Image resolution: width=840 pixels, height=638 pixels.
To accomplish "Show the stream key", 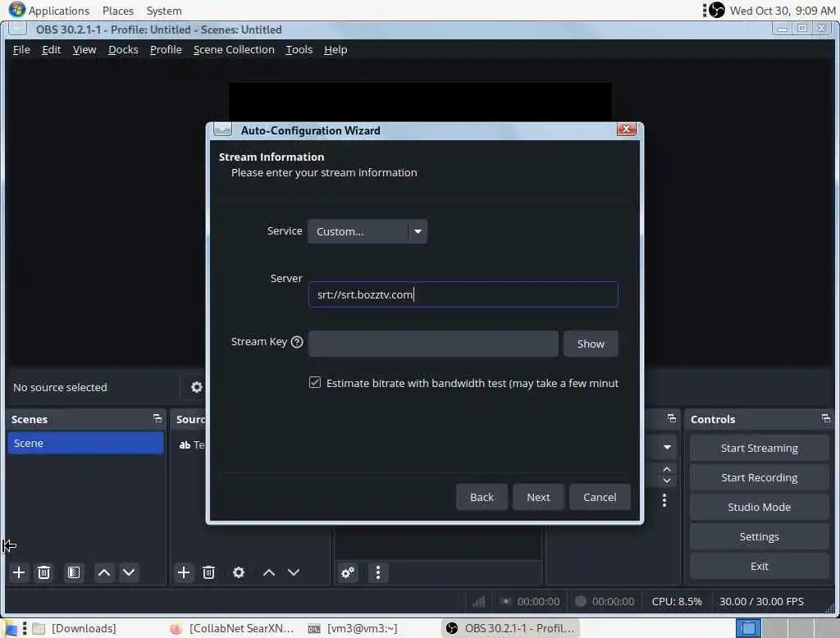I will [591, 344].
